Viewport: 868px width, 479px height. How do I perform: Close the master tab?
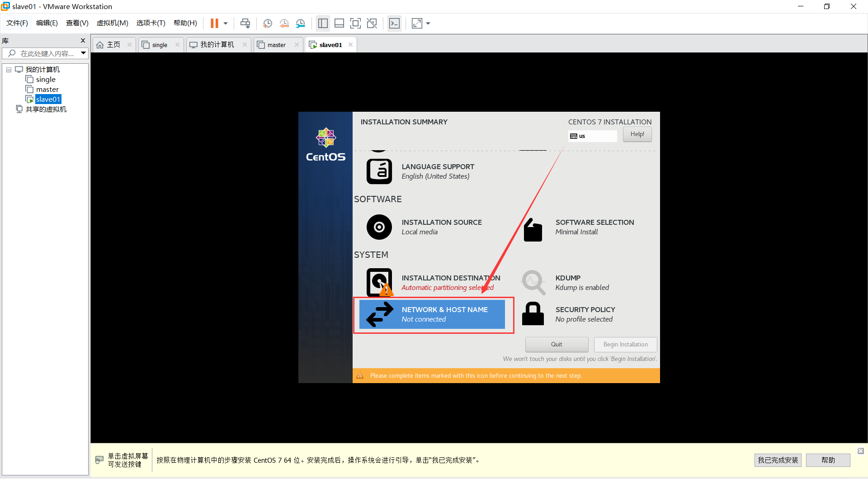tap(297, 45)
